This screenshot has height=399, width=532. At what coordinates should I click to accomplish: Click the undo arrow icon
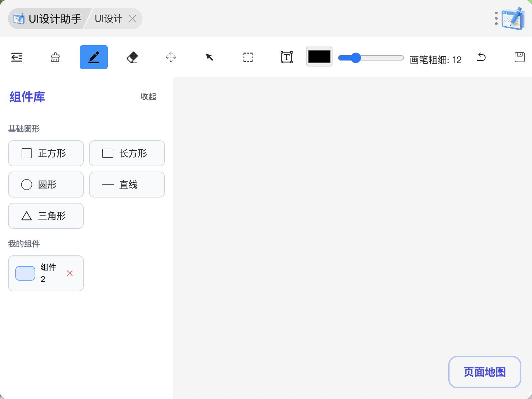point(481,57)
